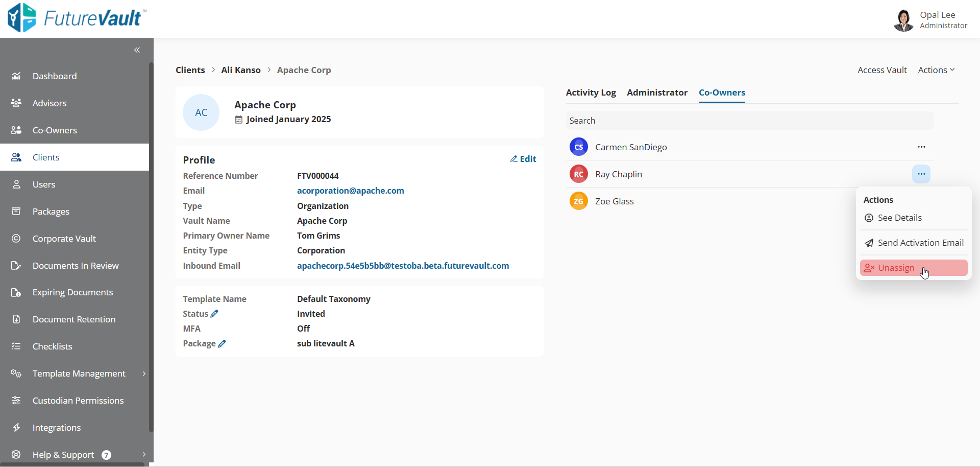
Task: Click the reference number FTV000044
Action: (318, 176)
